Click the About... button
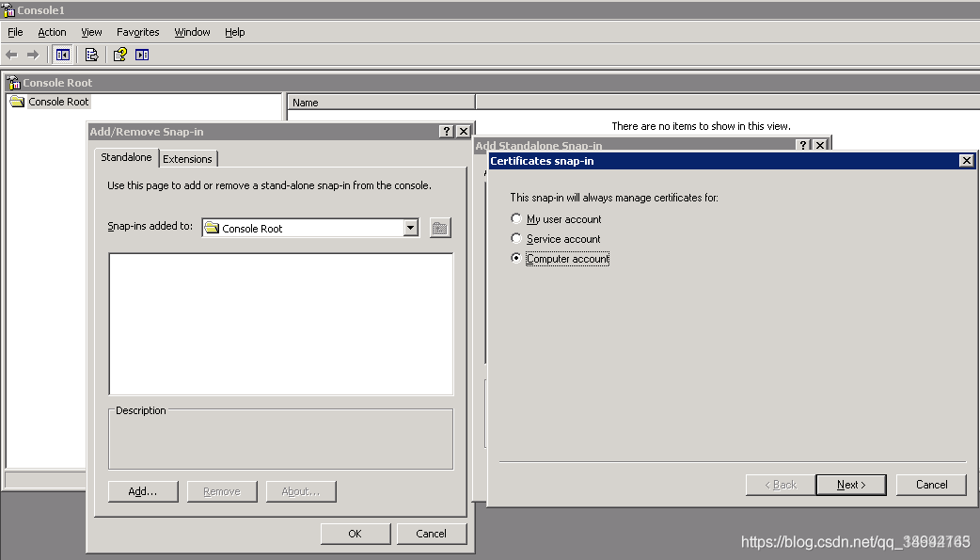980x560 pixels. click(x=301, y=491)
